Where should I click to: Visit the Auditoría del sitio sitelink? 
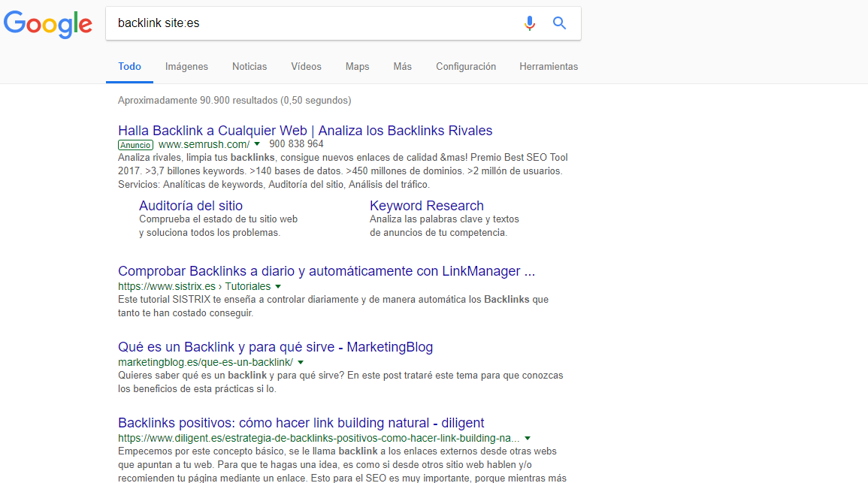pyautogui.click(x=190, y=205)
